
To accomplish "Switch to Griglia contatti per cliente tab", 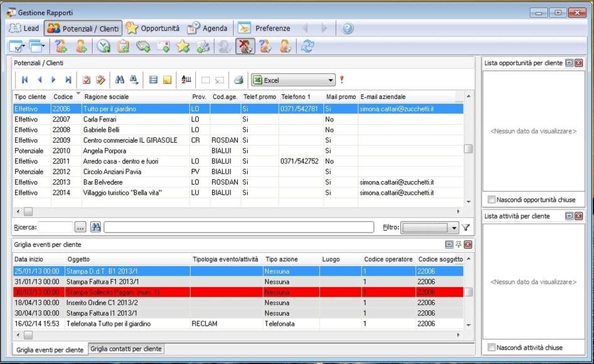I will (126, 349).
